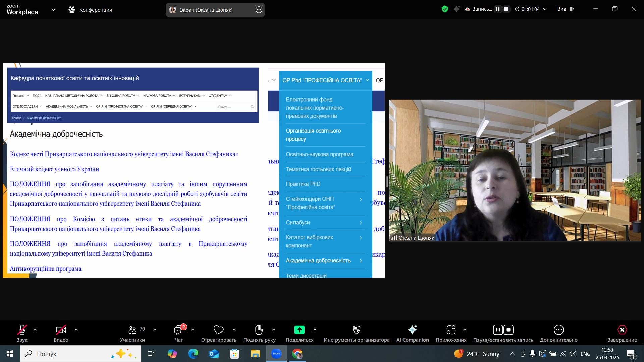Open Microsoft Store from taskbar
This screenshot has width=644, height=362.
(x=235, y=354)
